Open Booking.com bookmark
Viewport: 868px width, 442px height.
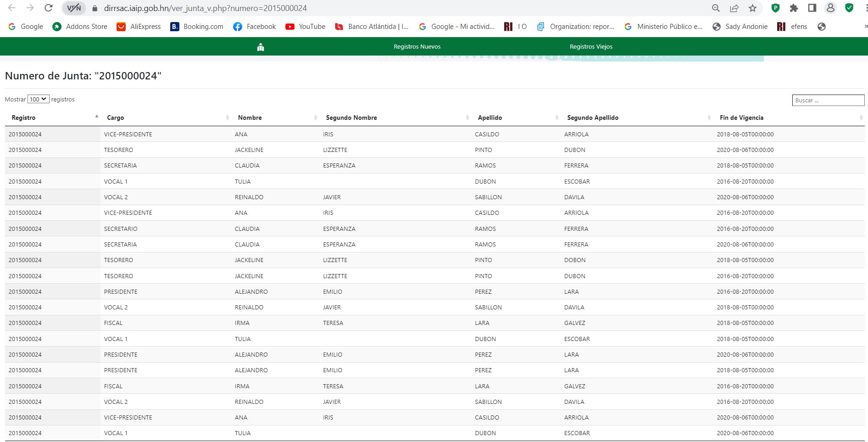coord(197,27)
